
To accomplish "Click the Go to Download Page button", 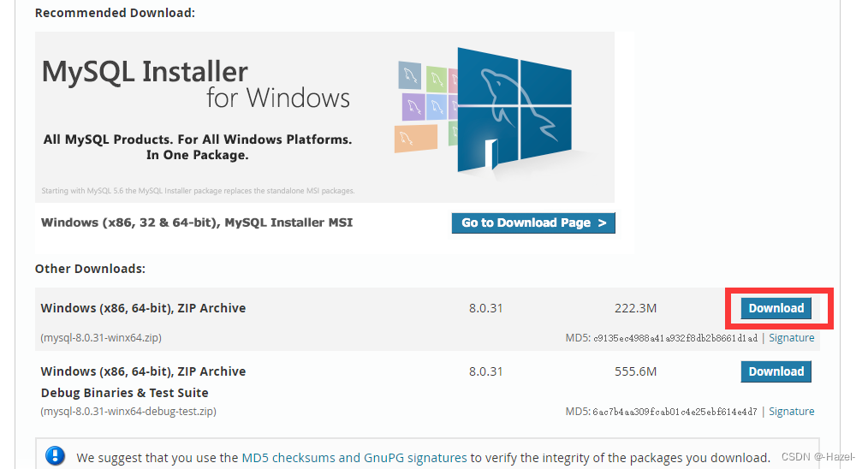I will pos(533,223).
